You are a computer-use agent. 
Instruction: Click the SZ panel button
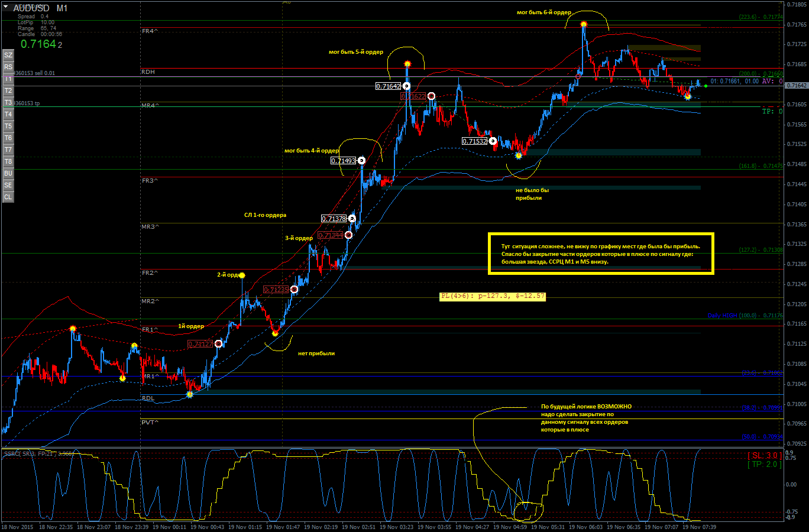[8, 55]
